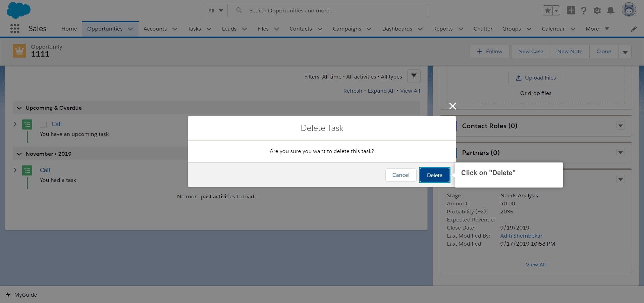Viewport: 644px width, 303px height.
Task: Open the Contact Roles actions dropdown
Action: [x=621, y=126]
